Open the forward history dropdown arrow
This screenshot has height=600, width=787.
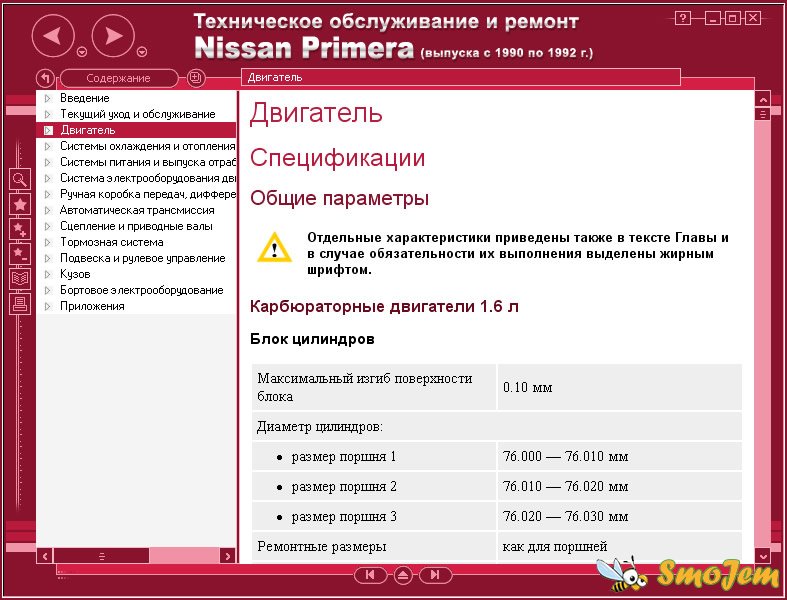click(142, 52)
